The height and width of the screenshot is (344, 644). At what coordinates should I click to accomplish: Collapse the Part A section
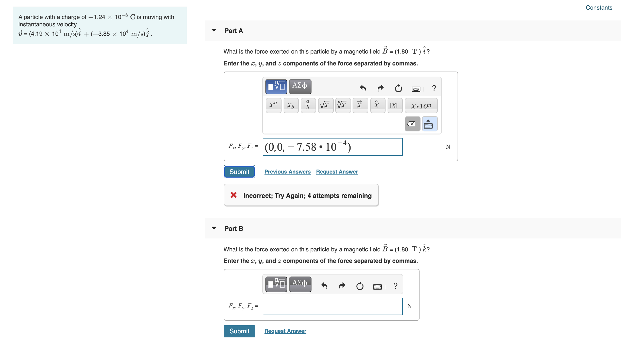pyautogui.click(x=214, y=30)
